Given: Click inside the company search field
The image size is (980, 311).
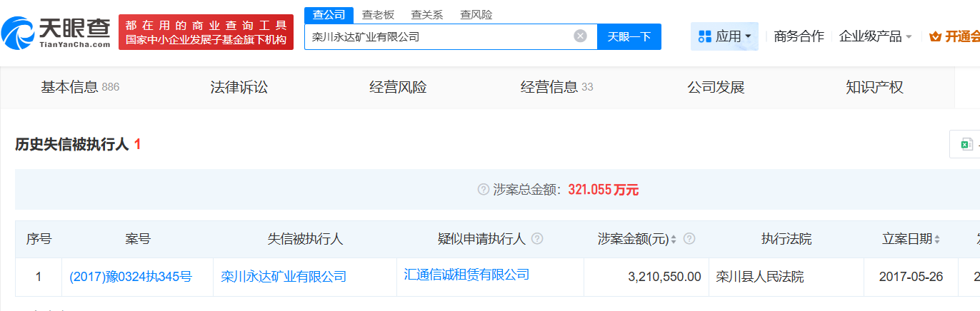Looking at the screenshot, I should [436, 36].
